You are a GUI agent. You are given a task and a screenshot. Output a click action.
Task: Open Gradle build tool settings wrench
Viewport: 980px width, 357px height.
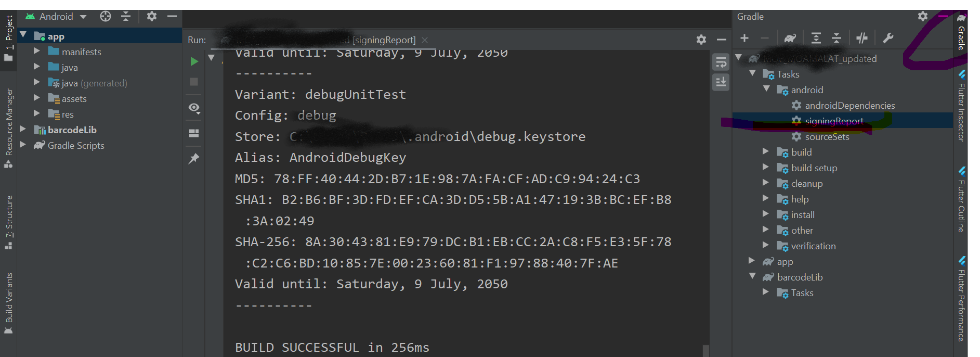888,38
